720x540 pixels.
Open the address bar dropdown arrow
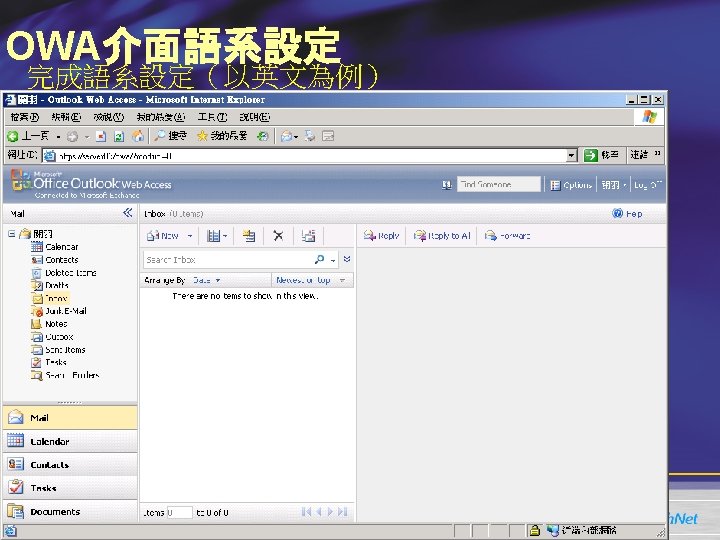point(571,156)
